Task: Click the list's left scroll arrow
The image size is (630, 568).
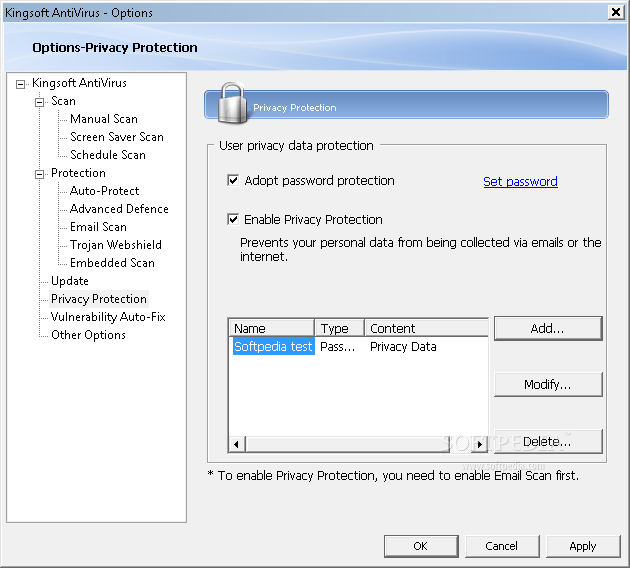Action: (x=237, y=444)
